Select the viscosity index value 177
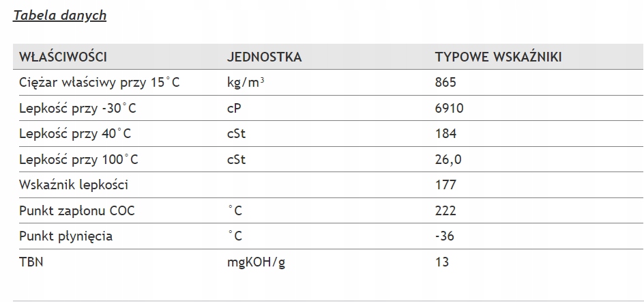Image resolution: width=644 pixels, height=302 pixels. [x=445, y=184]
